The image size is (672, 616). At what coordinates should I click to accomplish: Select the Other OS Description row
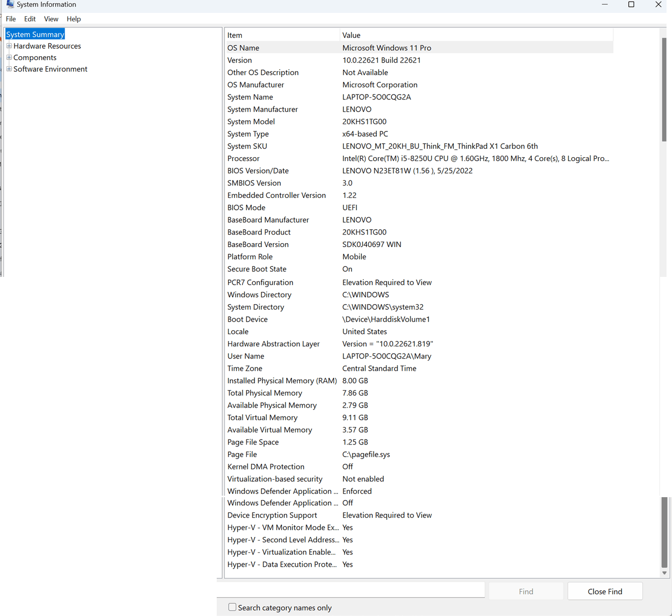[x=419, y=73]
